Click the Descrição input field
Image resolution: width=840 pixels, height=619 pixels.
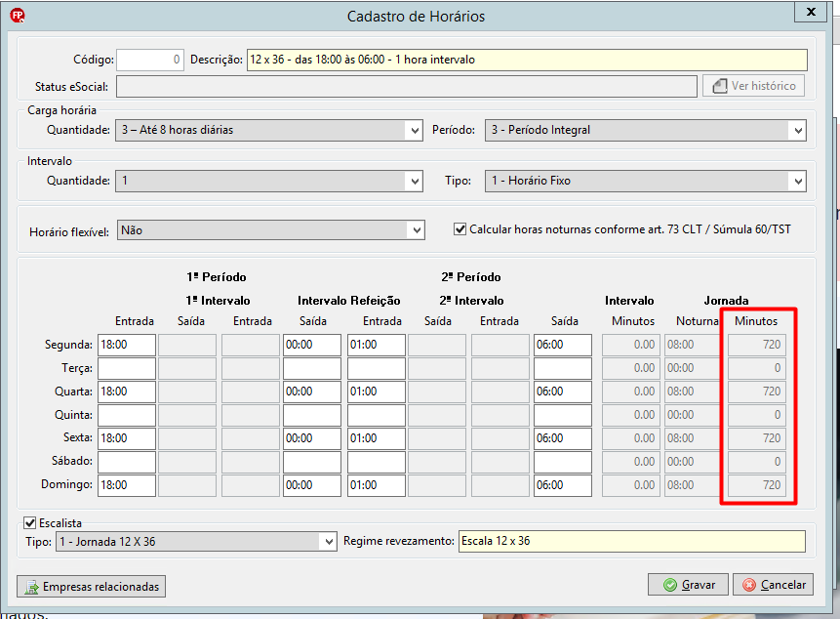click(x=527, y=60)
